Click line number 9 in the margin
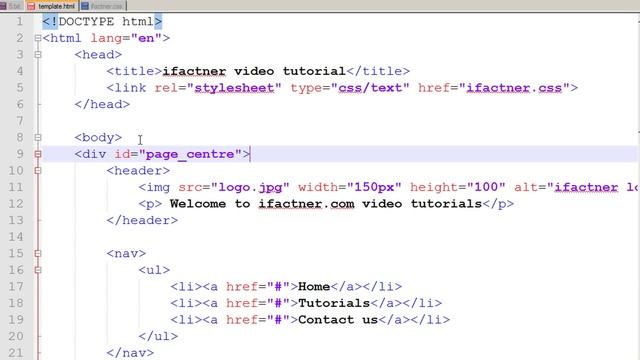Image resolution: width=640 pixels, height=360 pixels. pos(20,154)
